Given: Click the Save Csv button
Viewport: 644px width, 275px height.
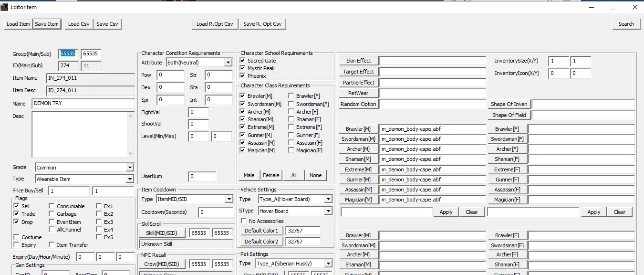Looking at the screenshot, I should tap(107, 24).
